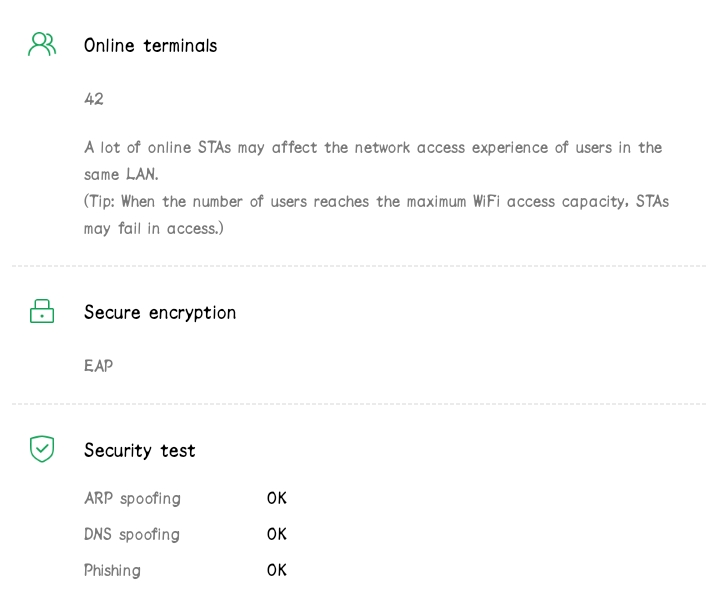Click the dashed divider above Security test
This screenshot has height=614, width=720.
pos(358,404)
